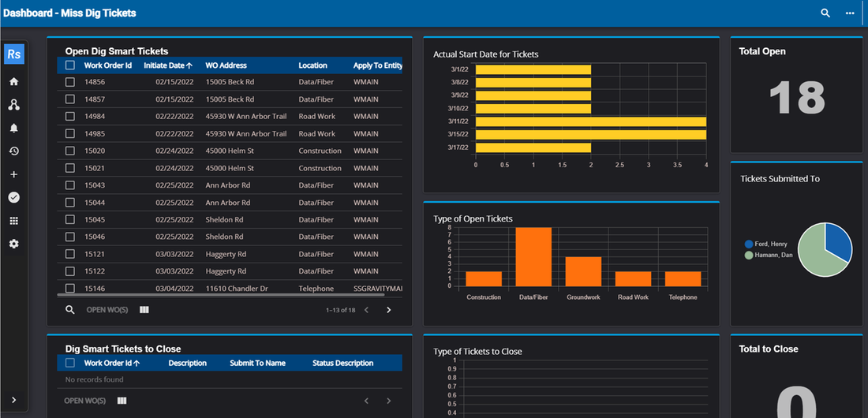The image size is (868, 418).
Task: Open the history clock icon
Action: (13, 151)
